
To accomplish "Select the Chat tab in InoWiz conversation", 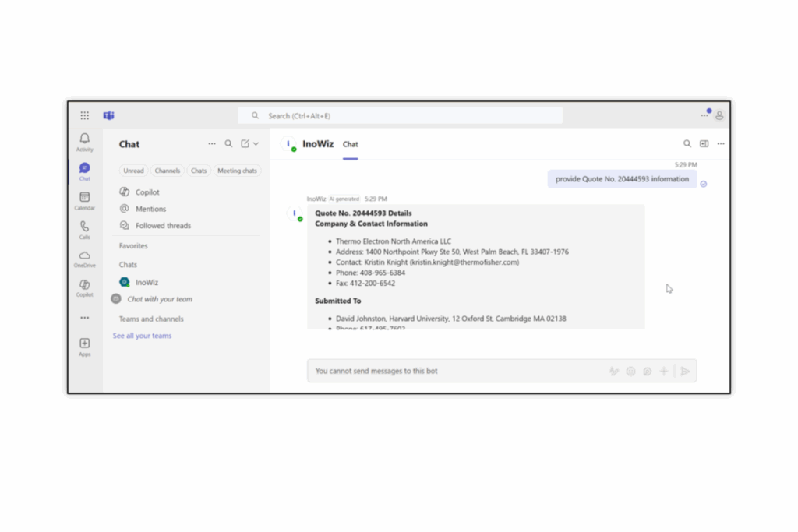I will click(x=350, y=144).
